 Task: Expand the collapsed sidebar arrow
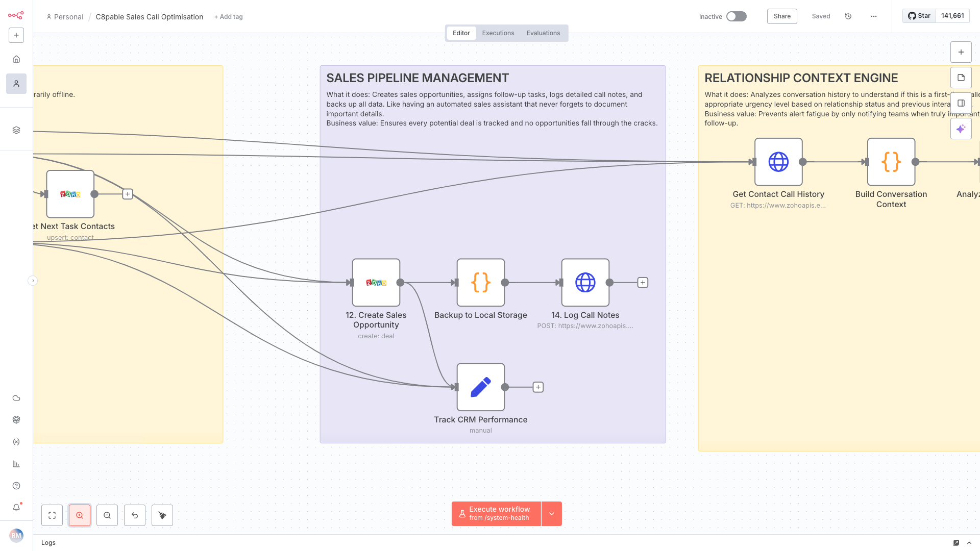point(33,281)
